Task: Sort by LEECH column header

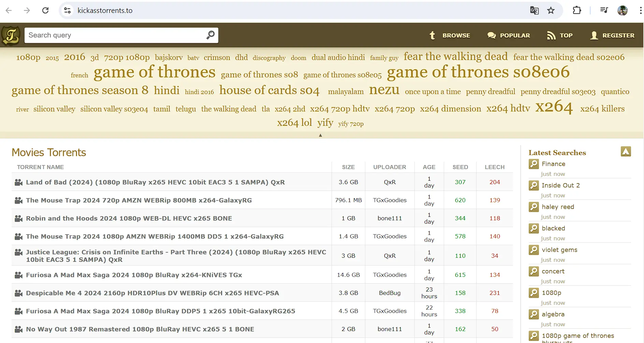Action: 495,167
